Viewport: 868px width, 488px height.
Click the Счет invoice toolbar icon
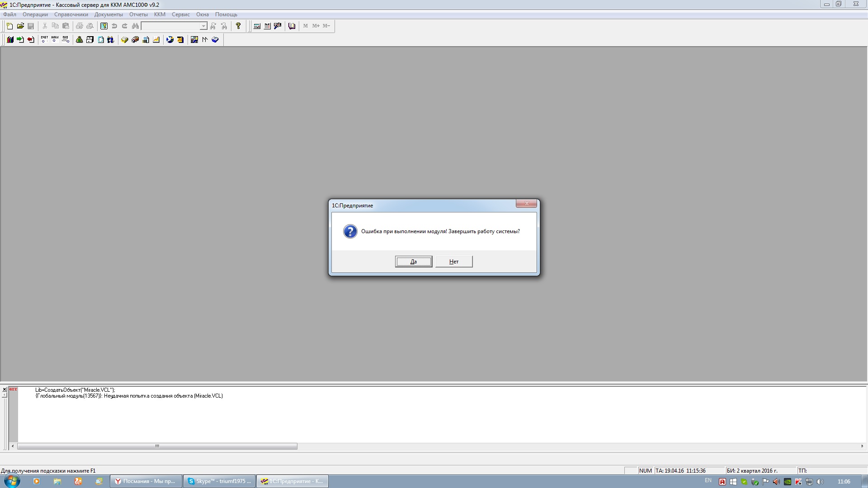click(x=44, y=40)
